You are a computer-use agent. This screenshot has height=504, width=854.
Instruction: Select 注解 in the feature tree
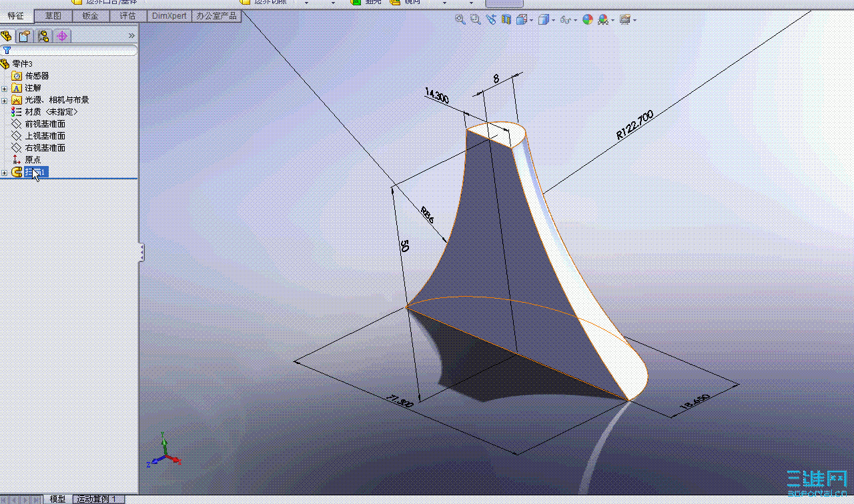(33, 88)
